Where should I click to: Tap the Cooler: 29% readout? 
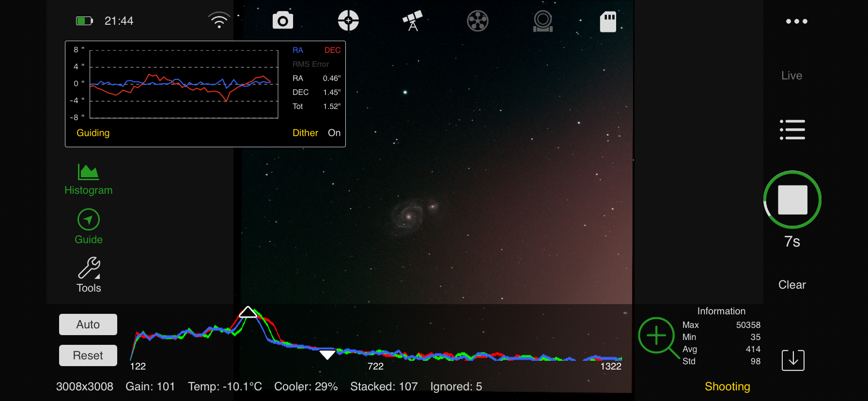(306, 386)
